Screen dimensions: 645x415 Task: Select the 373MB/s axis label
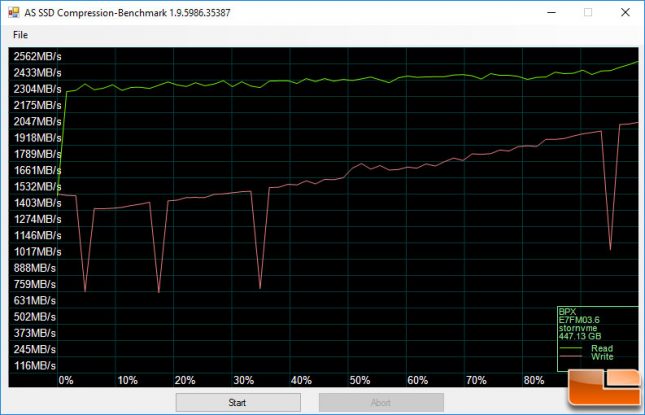(35, 333)
